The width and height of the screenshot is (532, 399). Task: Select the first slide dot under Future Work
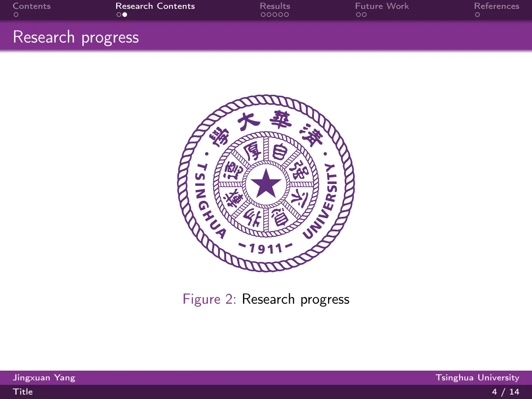pos(358,15)
